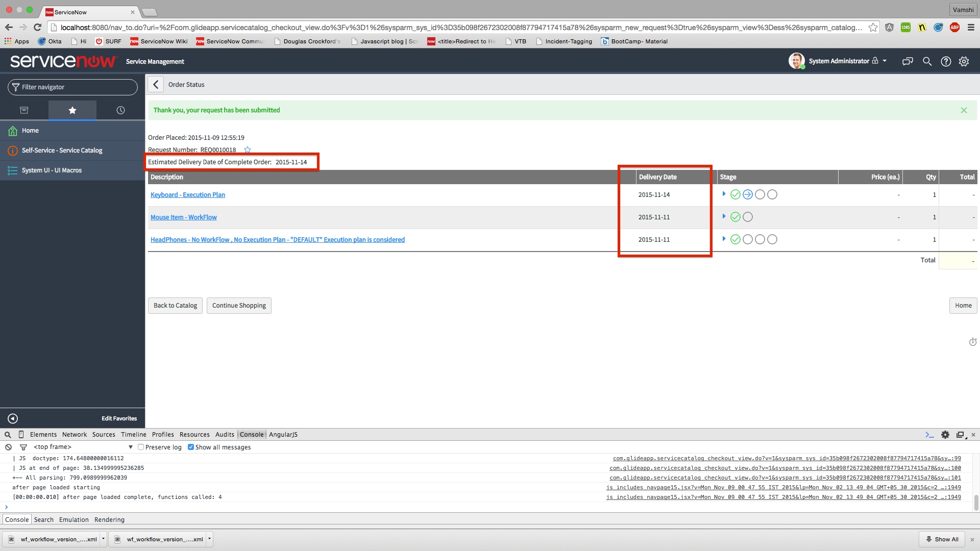Uncheck Show all messages in the console

click(191, 447)
